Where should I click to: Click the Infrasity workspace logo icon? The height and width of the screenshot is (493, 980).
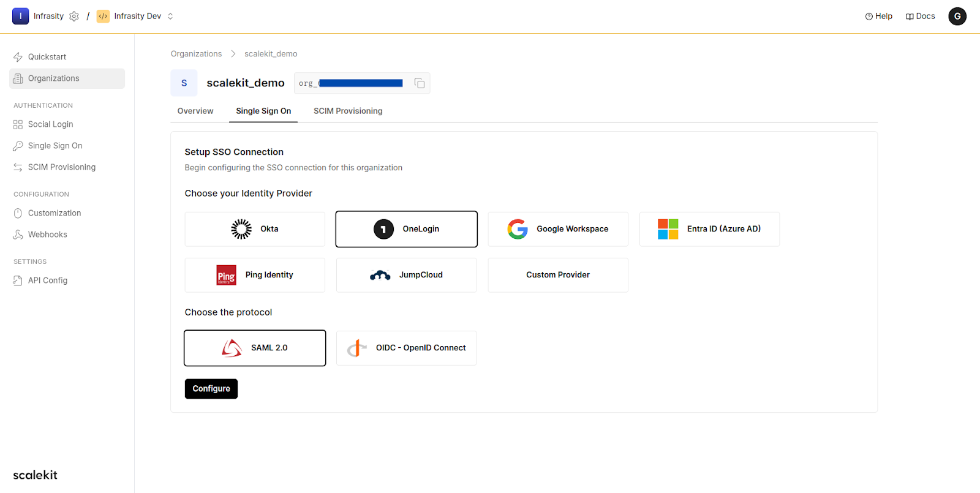(20, 16)
